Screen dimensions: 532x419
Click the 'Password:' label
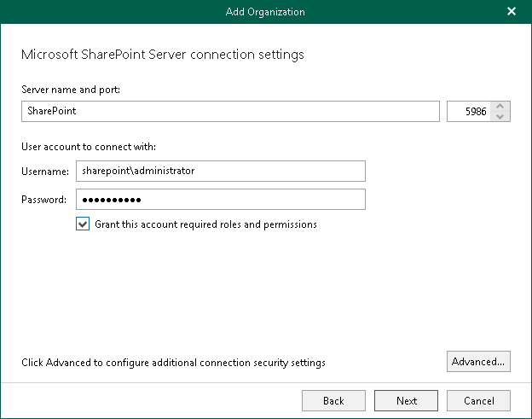point(44,200)
